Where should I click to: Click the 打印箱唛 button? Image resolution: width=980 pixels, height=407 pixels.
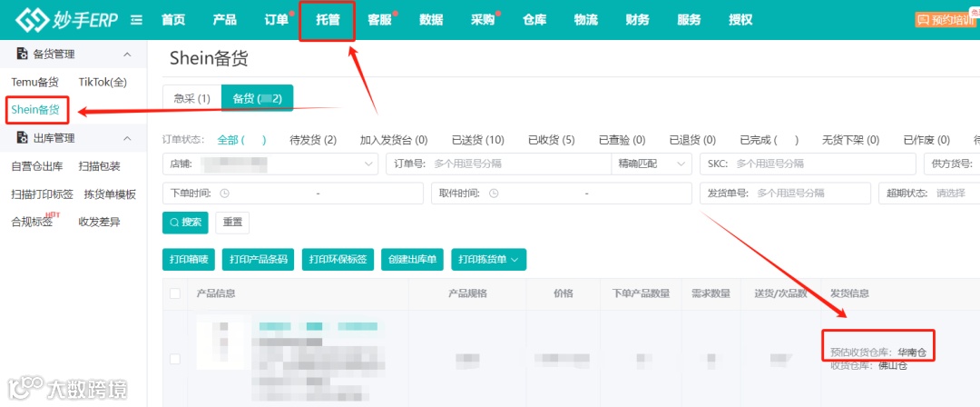tap(188, 259)
